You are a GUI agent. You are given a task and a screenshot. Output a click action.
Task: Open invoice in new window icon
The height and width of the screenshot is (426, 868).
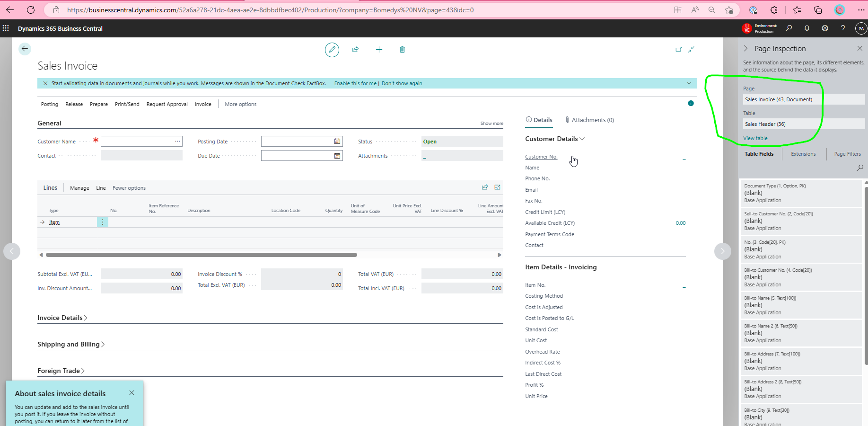point(678,49)
